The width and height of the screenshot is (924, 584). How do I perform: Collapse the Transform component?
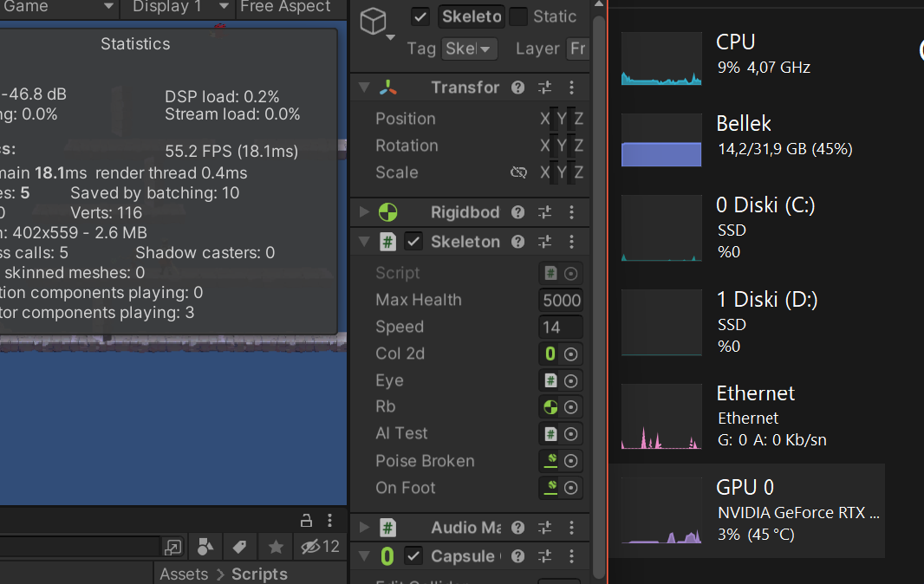(x=364, y=88)
